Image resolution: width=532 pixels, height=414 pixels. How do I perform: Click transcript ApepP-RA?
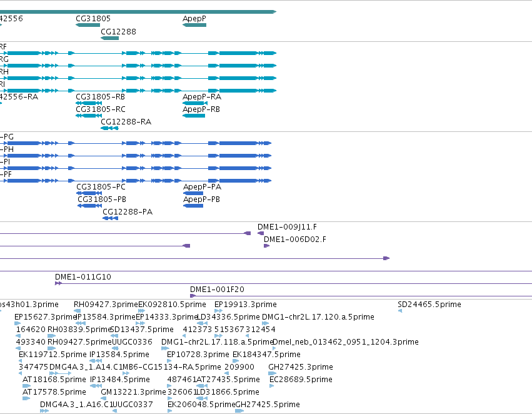[x=202, y=97]
